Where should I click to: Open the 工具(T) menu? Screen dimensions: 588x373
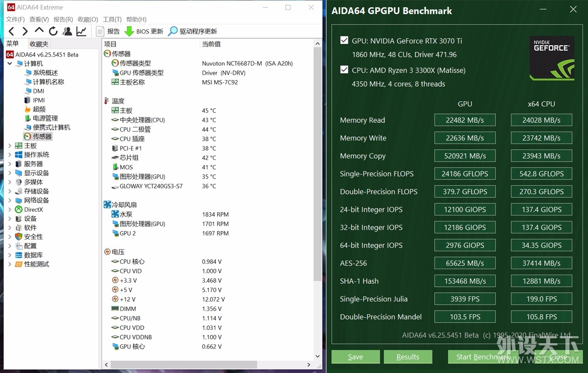click(112, 19)
